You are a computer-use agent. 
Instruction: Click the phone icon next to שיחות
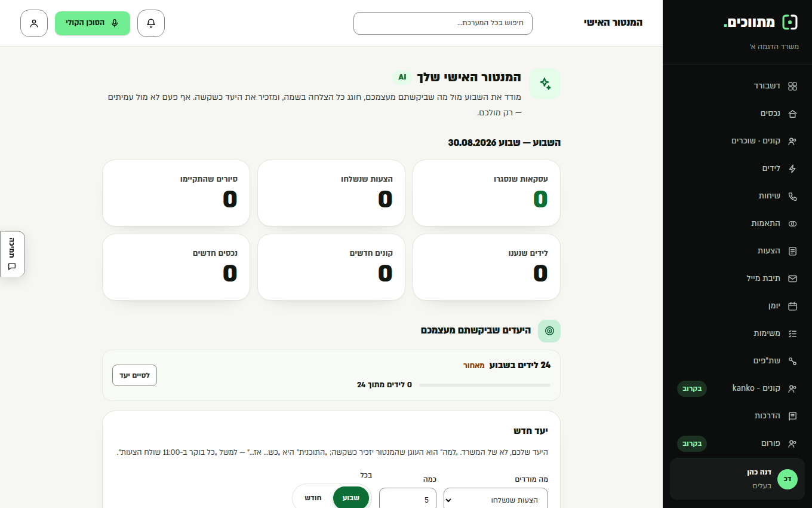click(792, 196)
